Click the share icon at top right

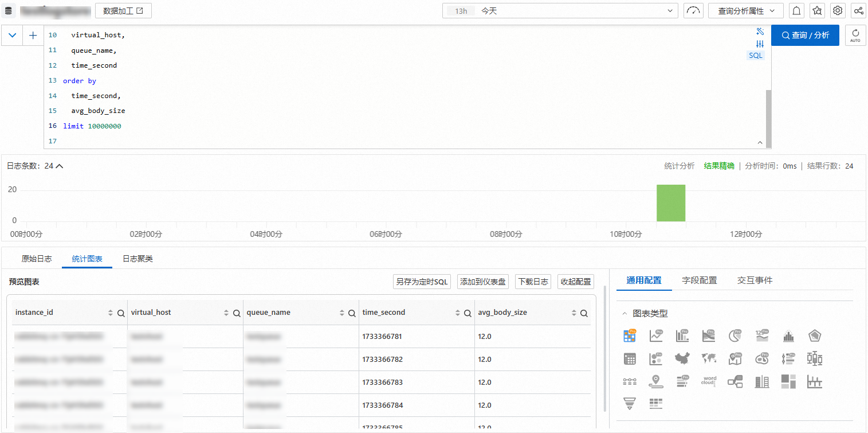tap(858, 11)
